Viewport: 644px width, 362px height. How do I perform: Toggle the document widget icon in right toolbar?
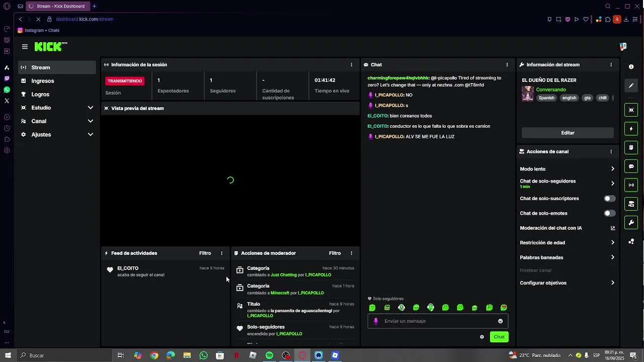631,147
